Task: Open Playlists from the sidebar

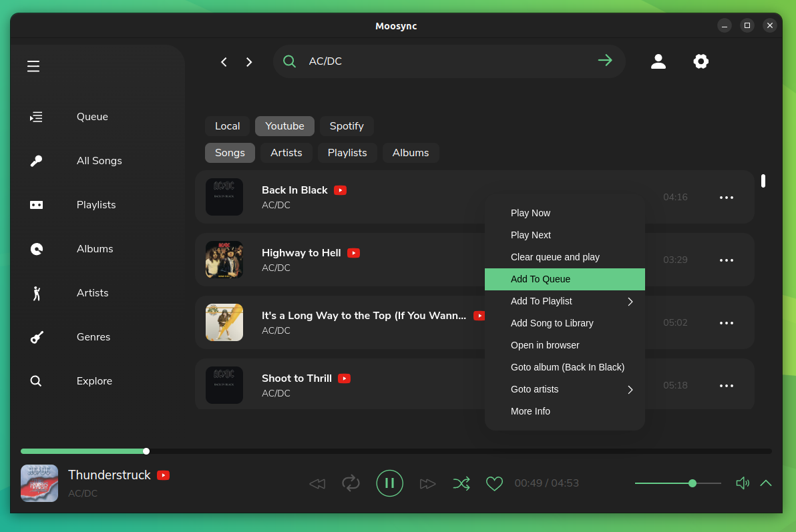Action: [36, 205]
